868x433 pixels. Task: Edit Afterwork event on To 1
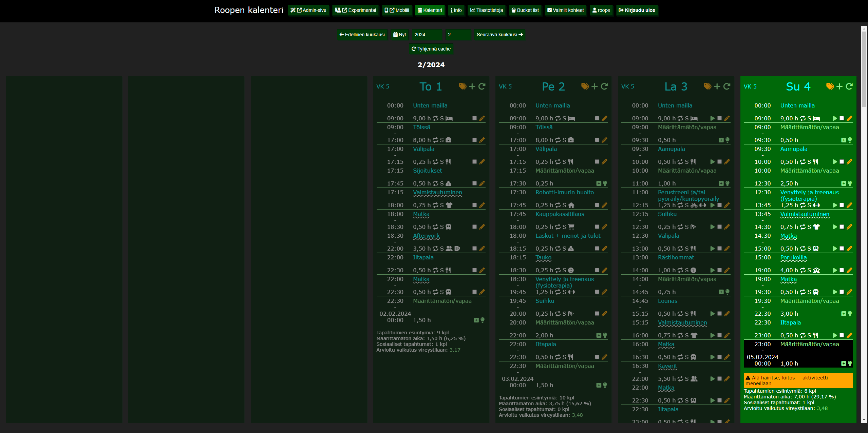(482, 249)
